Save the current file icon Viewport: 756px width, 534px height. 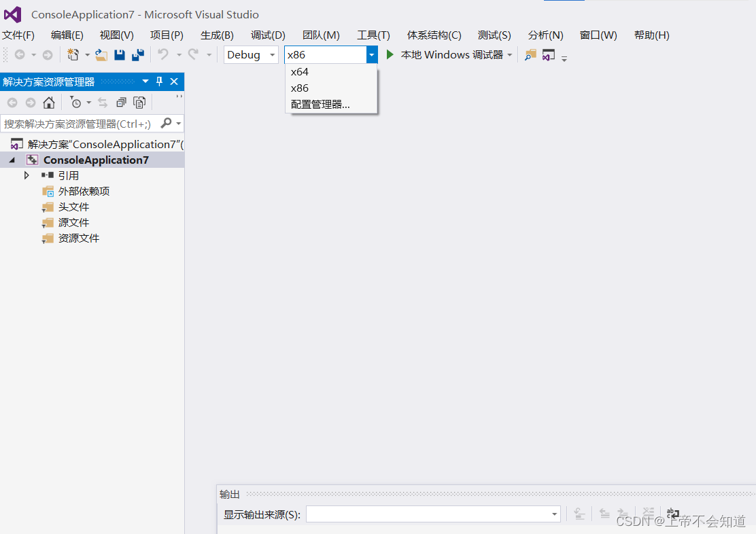[120, 55]
